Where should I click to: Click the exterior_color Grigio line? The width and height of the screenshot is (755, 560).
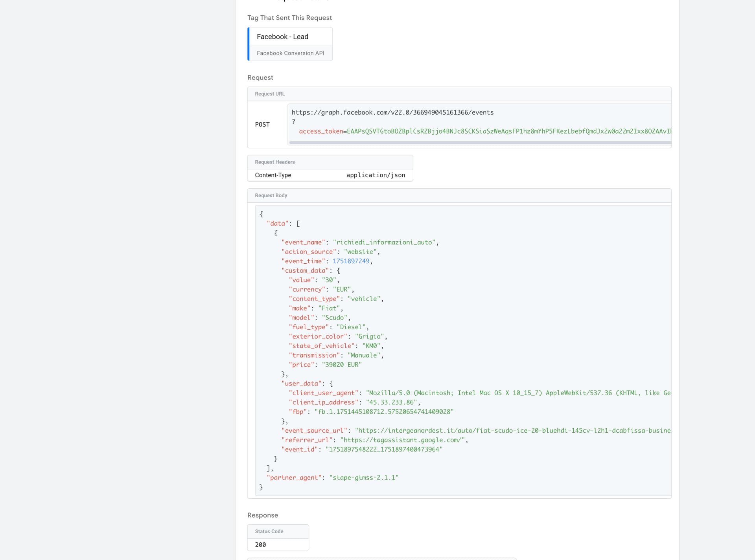tap(338, 337)
